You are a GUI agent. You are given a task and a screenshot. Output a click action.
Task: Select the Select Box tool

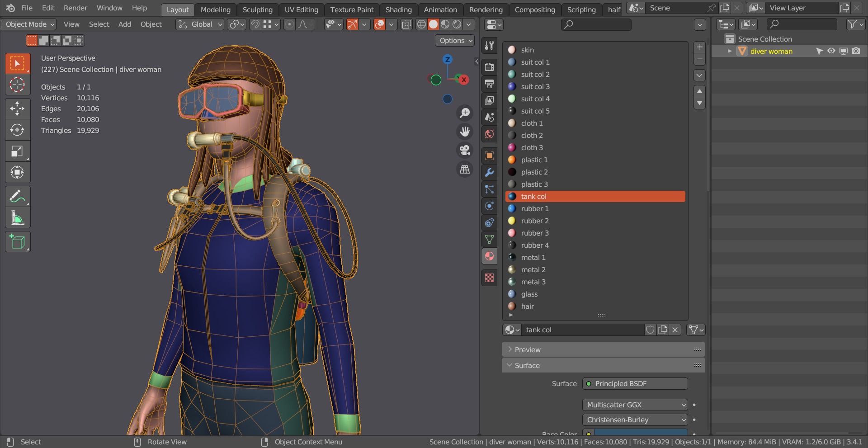pyautogui.click(x=18, y=63)
